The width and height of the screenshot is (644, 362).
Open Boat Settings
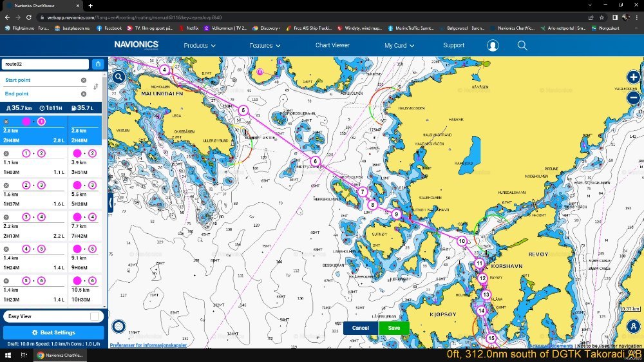coord(53,332)
